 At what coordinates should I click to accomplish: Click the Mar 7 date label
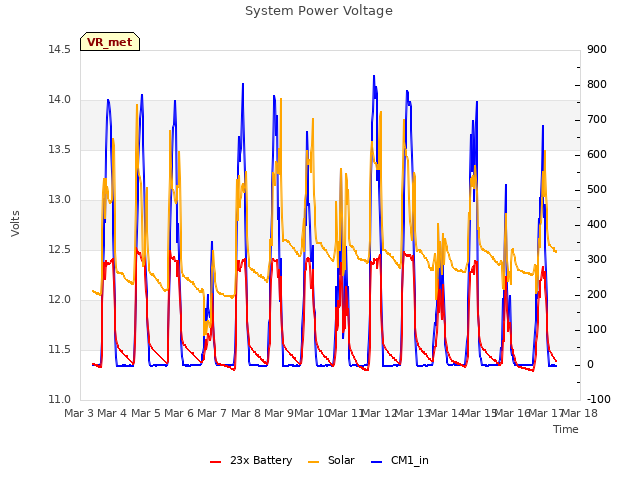212,413
